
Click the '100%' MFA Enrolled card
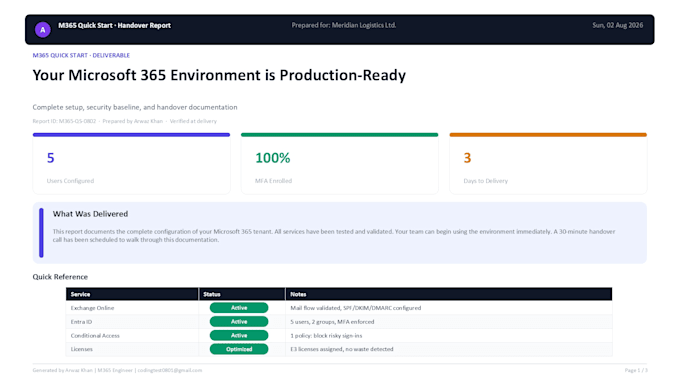click(x=340, y=164)
